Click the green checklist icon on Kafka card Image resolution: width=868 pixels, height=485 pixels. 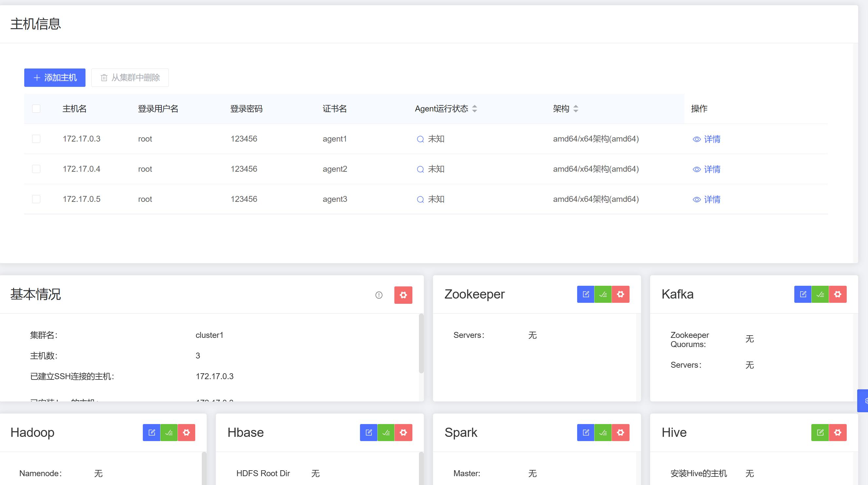[x=820, y=294]
